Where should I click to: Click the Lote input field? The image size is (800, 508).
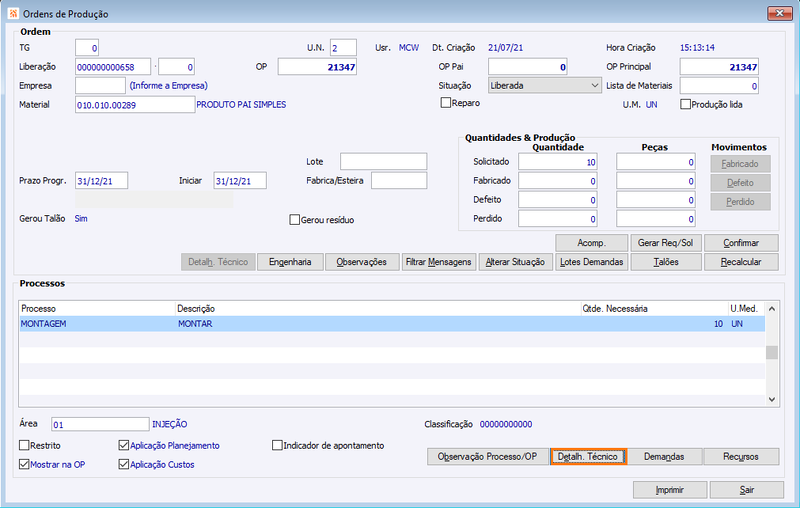coord(384,162)
